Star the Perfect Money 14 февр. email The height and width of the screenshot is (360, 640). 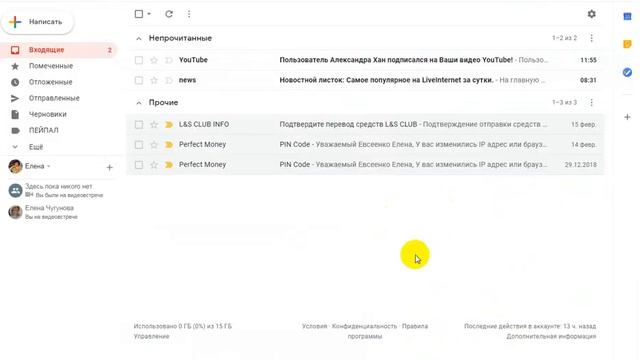click(154, 145)
